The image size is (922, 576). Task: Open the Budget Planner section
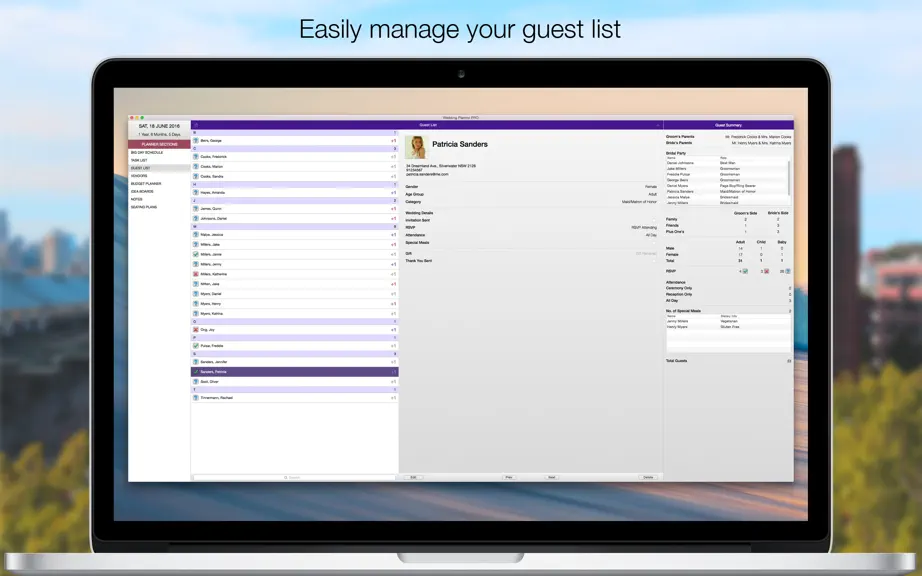tap(146, 184)
